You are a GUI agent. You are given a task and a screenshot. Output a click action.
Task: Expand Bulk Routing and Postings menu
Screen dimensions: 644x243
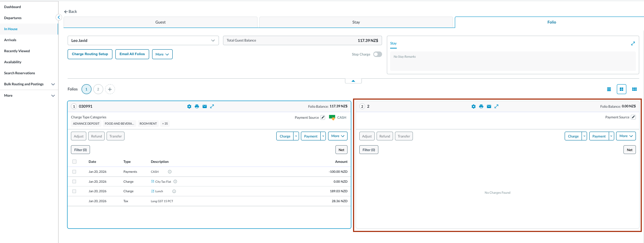pyautogui.click(x=53, y=84)
